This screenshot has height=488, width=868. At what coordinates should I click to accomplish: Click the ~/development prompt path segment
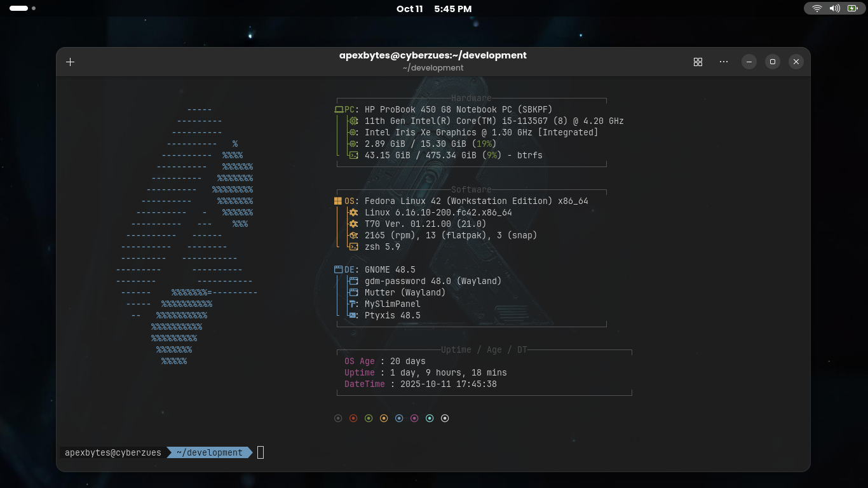click(x=209, y=452)
